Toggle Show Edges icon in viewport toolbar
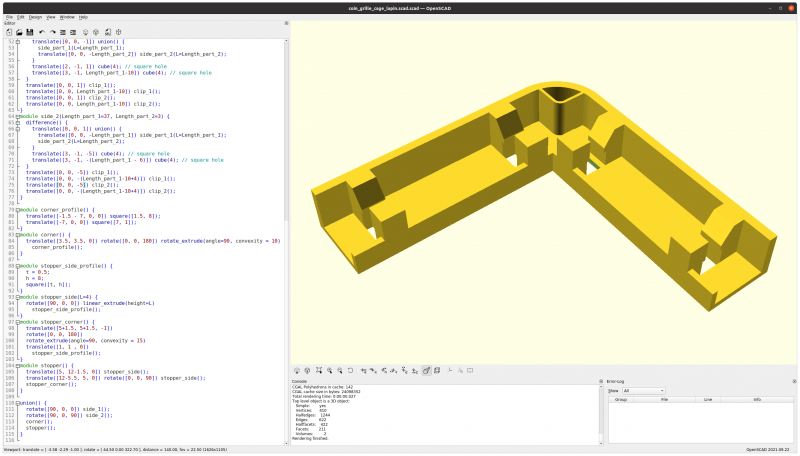 click(470, 371)
